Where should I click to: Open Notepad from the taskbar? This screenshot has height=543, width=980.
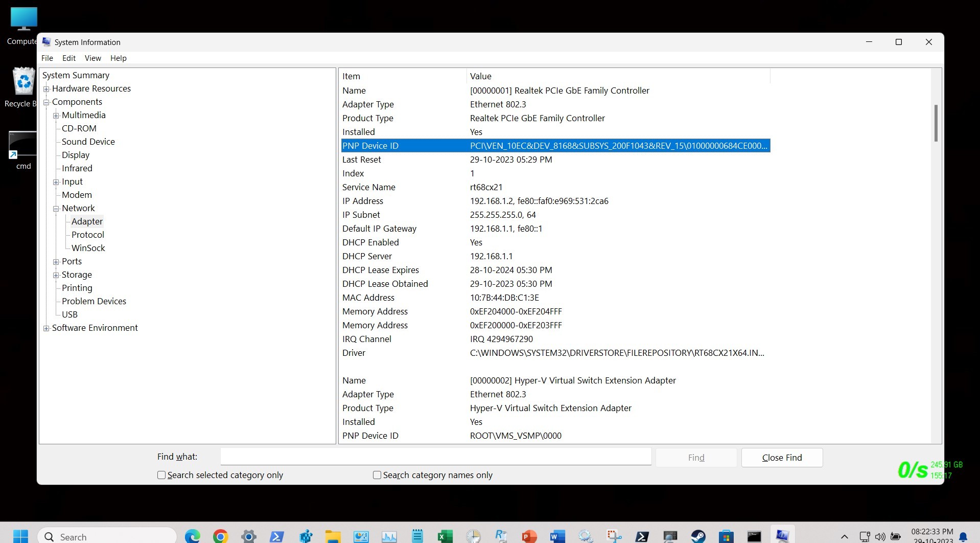417,536
